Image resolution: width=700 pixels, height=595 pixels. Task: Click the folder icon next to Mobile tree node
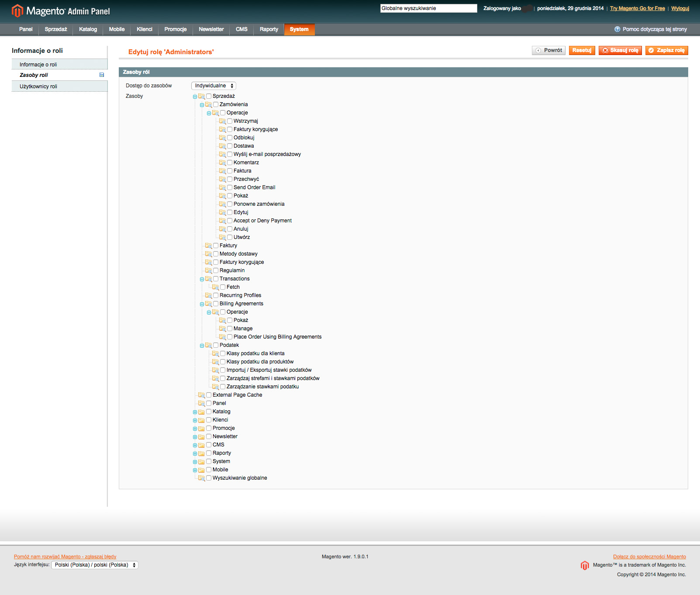(x=201, y=470)
